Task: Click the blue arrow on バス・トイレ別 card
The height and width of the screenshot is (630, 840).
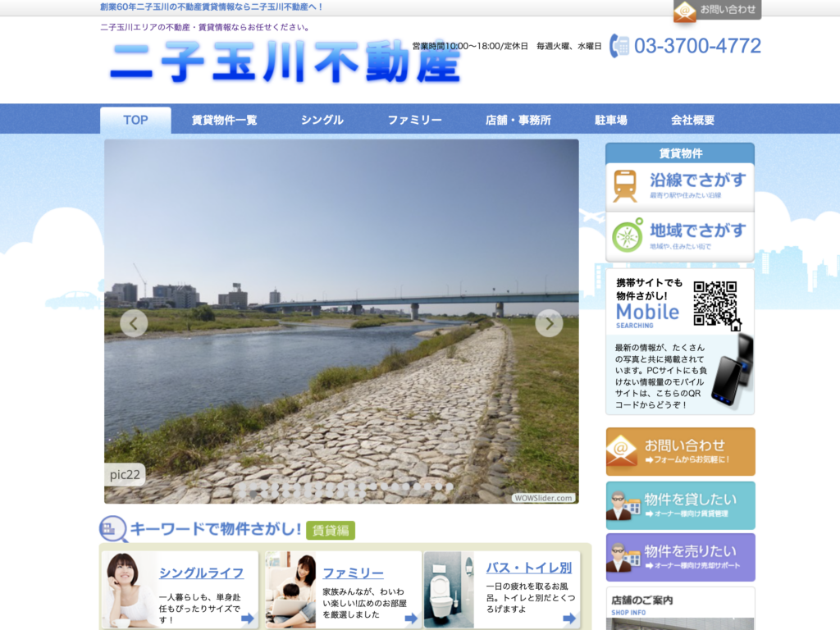Action: coord(573,618)
